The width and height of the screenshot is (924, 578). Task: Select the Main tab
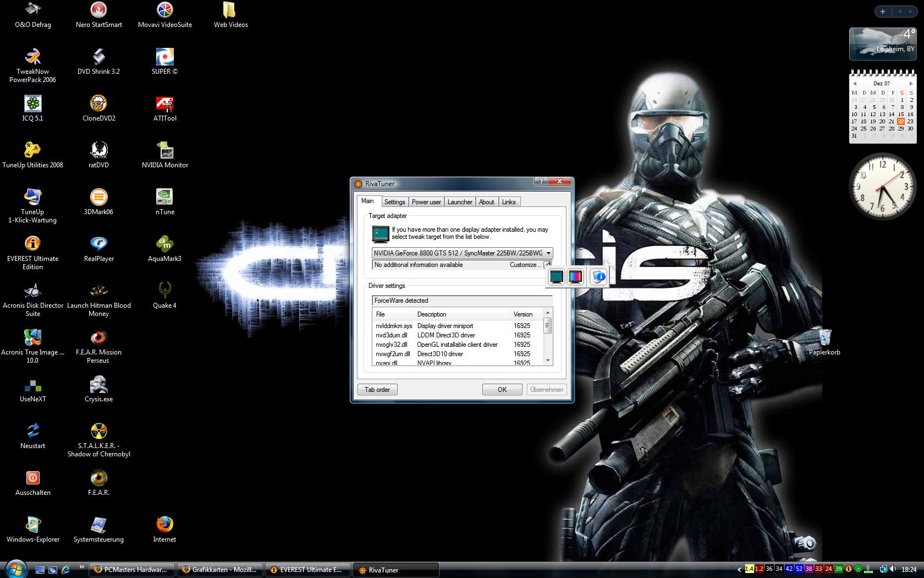(367, 201)
